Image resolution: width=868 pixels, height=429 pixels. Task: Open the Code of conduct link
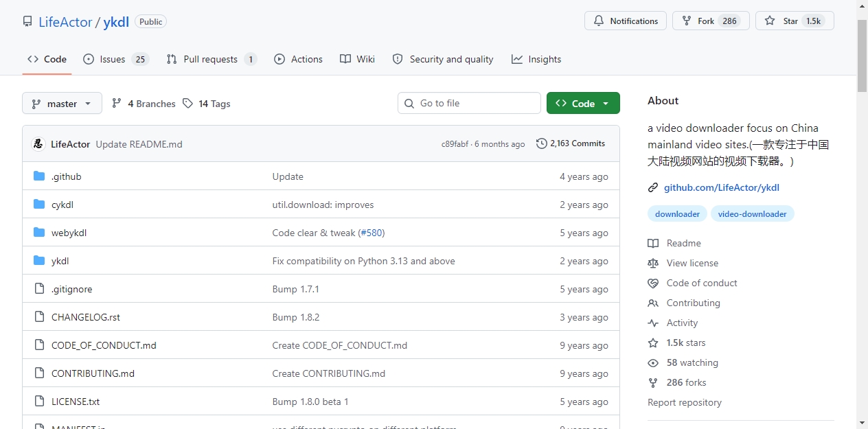coord(692,283)
